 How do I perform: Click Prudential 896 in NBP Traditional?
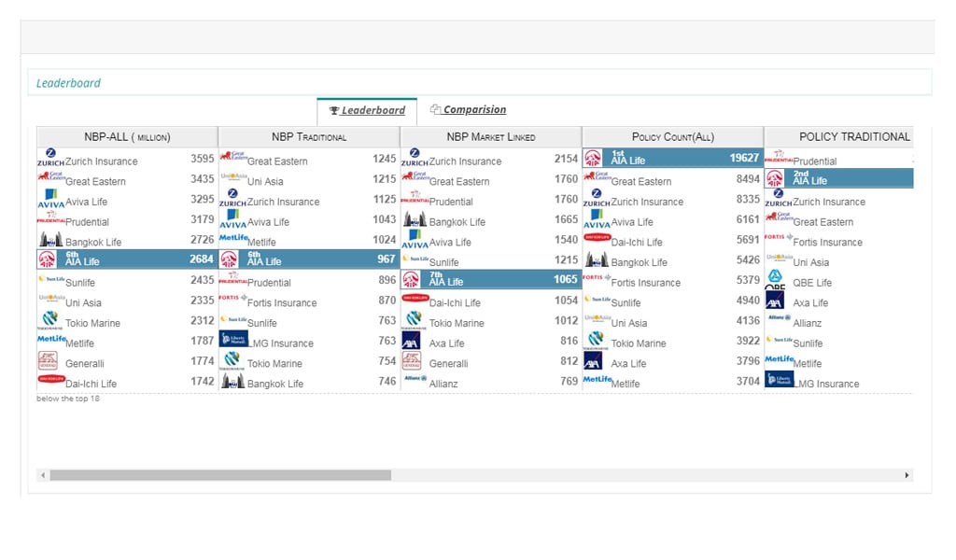coord(308,280)
